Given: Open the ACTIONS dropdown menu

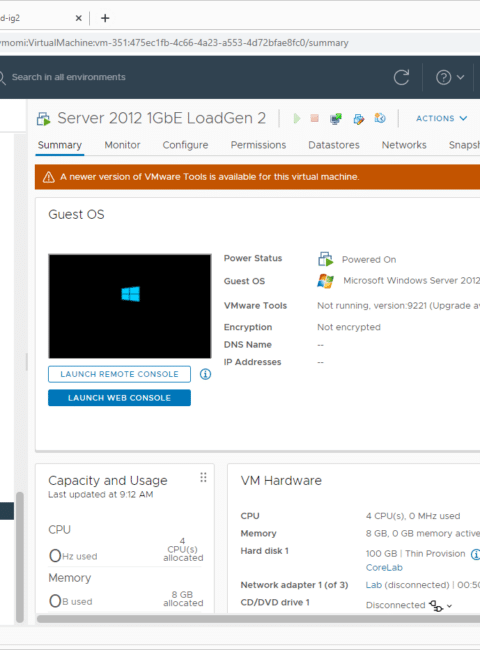Looking at the screenshot, I should [x=441, y=119].
